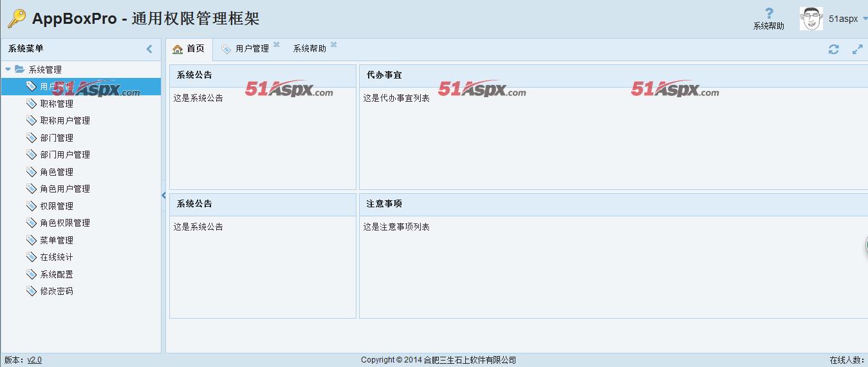Select the 用户管理 tree item

[81, 86]
